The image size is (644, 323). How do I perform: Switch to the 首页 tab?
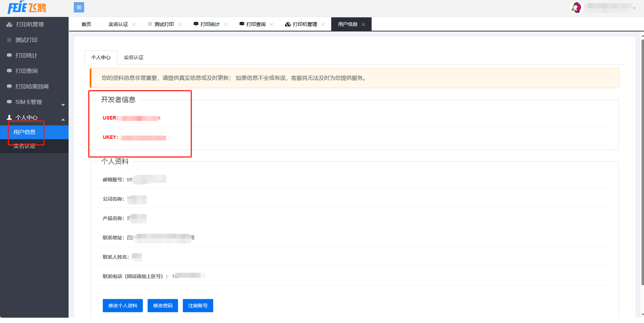(x=86, y=25)
